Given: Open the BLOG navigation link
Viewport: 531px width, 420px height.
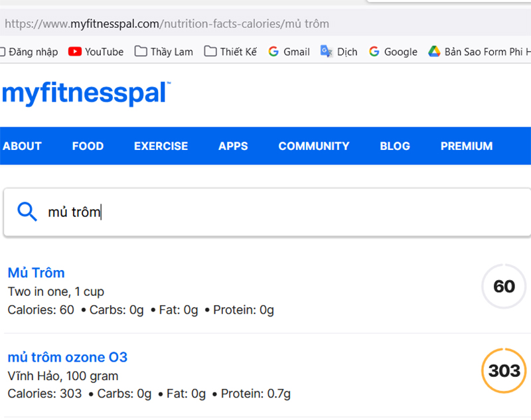Looking at the screenshot, I should 395,146.
